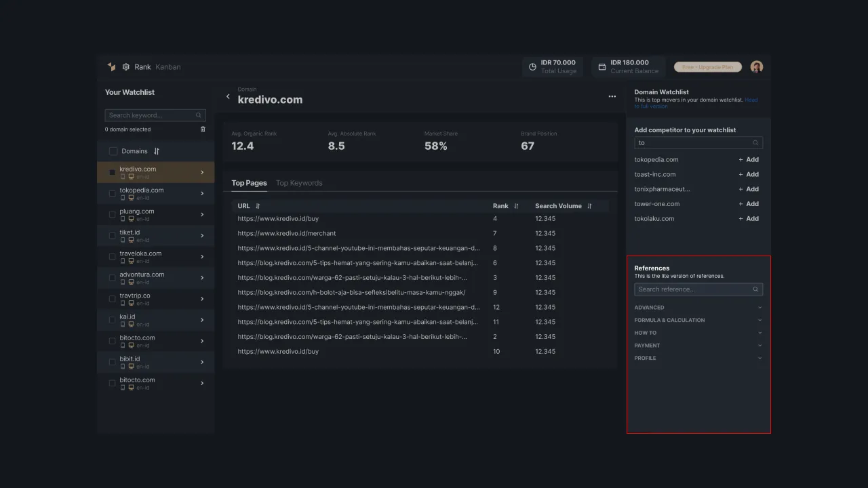Open the three-dot menu near kredivo.com header
The width and height of the screenshot is (868, 488).
pyautogui.click(x=612, y=97)
